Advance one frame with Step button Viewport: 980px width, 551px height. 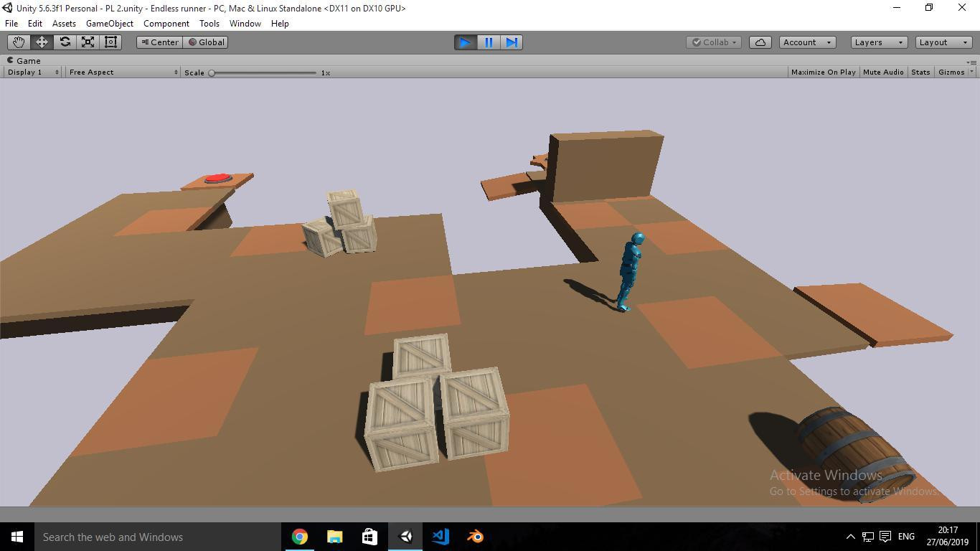tap(511, 42)
